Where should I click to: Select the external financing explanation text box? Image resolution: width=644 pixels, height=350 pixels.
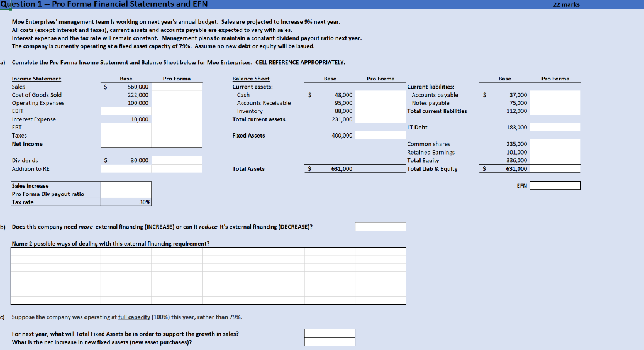pos(208,276)
